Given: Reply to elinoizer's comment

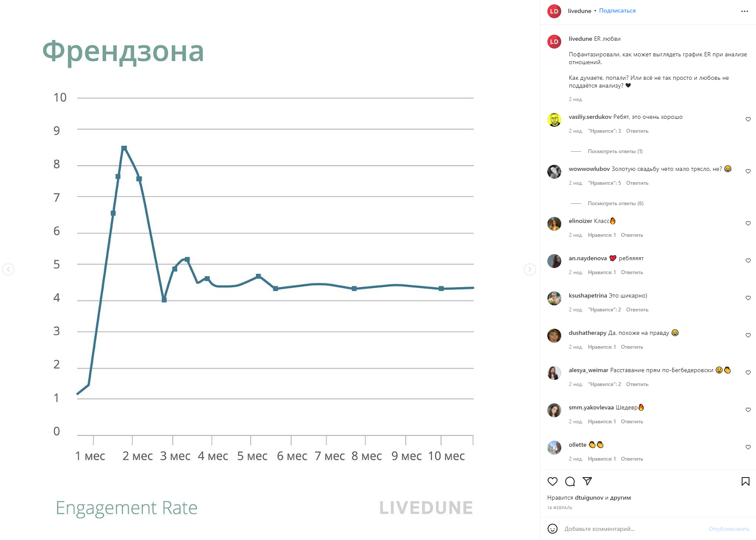Looking at the screenshot, I should (632, 235).
